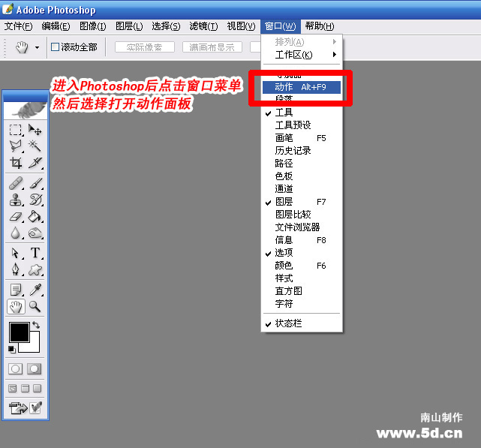Select the Magic Wand tool
Viewport: 481px width, 448px height.
35,146
